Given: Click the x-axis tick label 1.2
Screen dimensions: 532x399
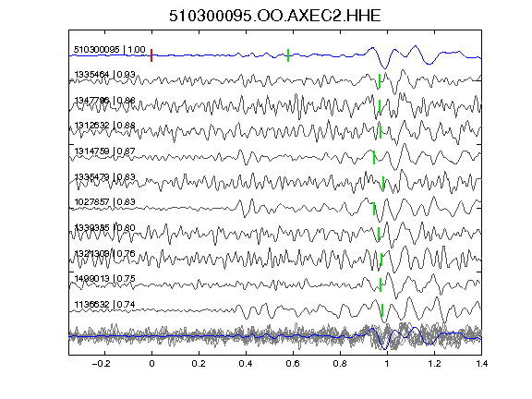Looking at the screenshot, I should [434, 364].
